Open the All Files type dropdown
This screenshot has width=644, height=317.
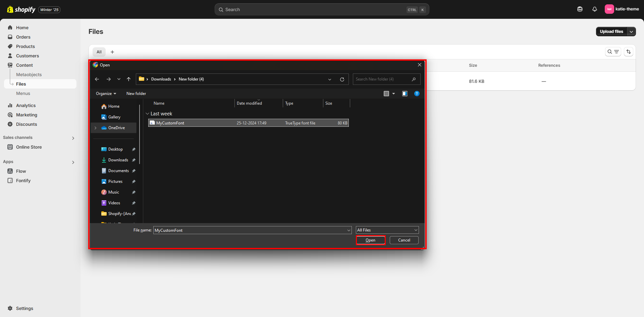387,230
